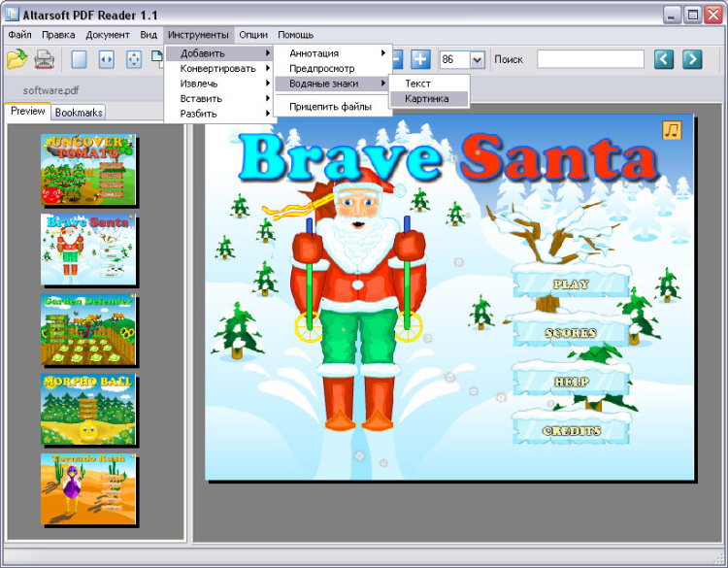The width and height of the screenshot is (728, 568).
Task: Open the Вид menu
Action: click(149, 35)
